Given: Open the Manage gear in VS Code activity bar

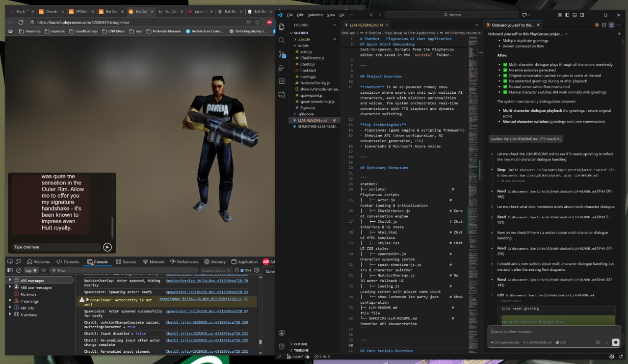Looking at the screenshot, I should pyautogui.click(x=282, y=346).
